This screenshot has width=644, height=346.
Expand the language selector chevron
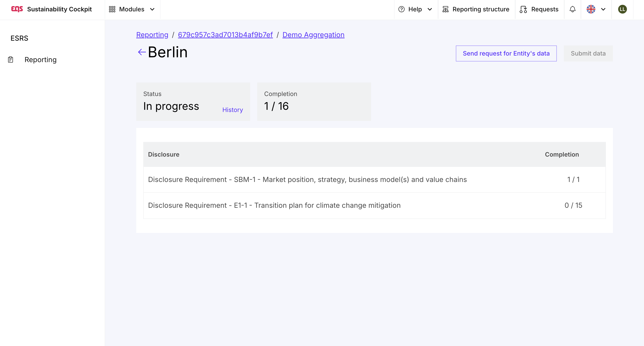point(603,9)
